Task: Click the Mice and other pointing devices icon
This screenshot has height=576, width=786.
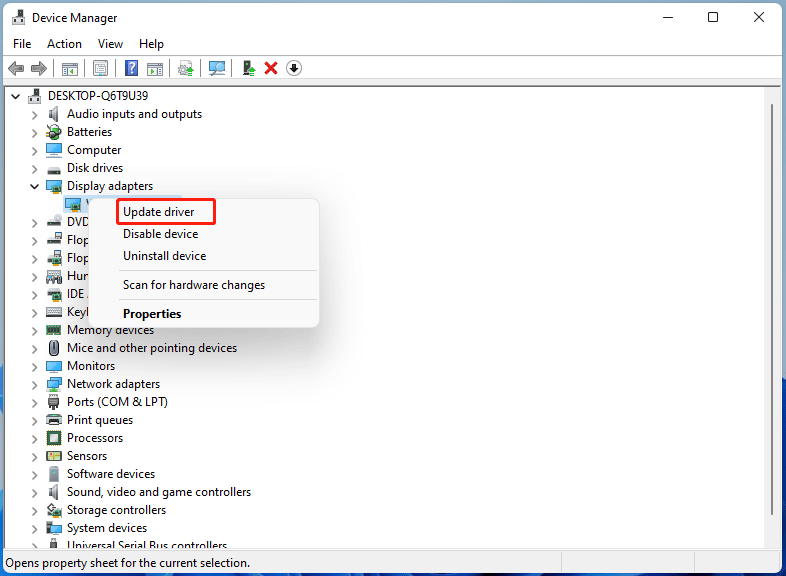Action: 54,348
